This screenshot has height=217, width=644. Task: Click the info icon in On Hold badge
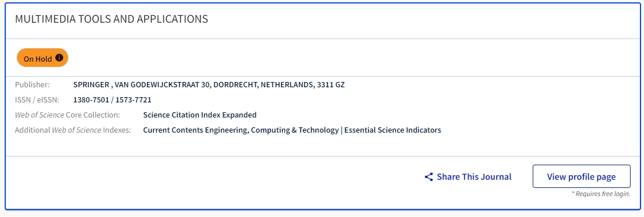click(x=59, y=58)
